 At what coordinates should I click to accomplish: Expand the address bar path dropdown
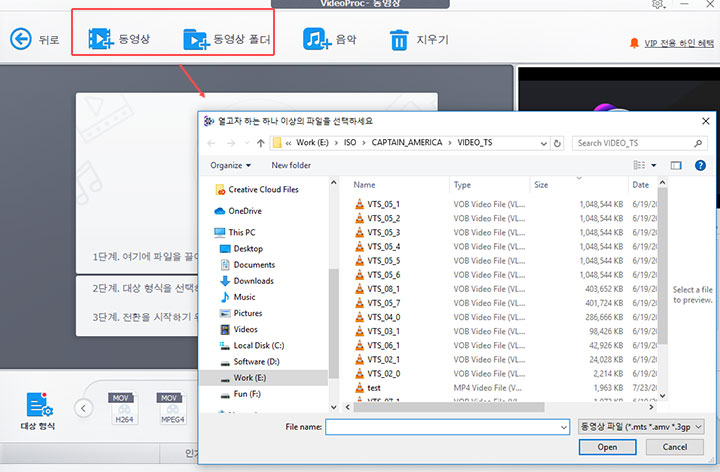click(544, 143)
